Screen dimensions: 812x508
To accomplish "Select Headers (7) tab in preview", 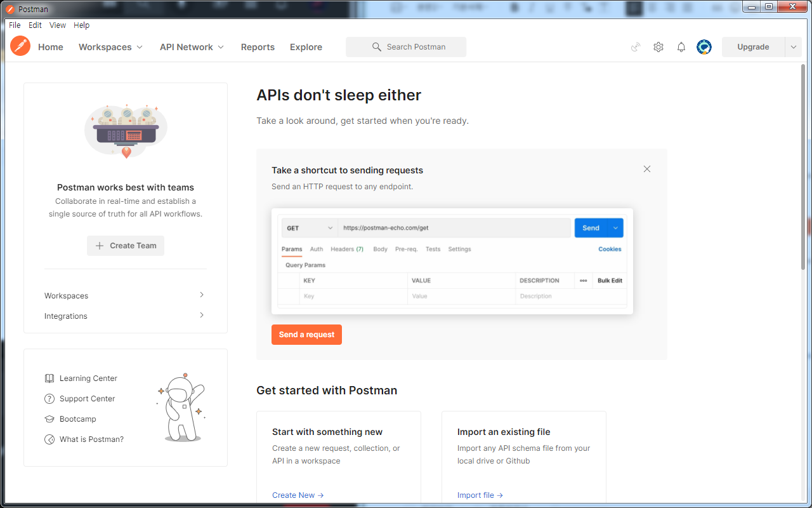I will (x=347, y=250).
